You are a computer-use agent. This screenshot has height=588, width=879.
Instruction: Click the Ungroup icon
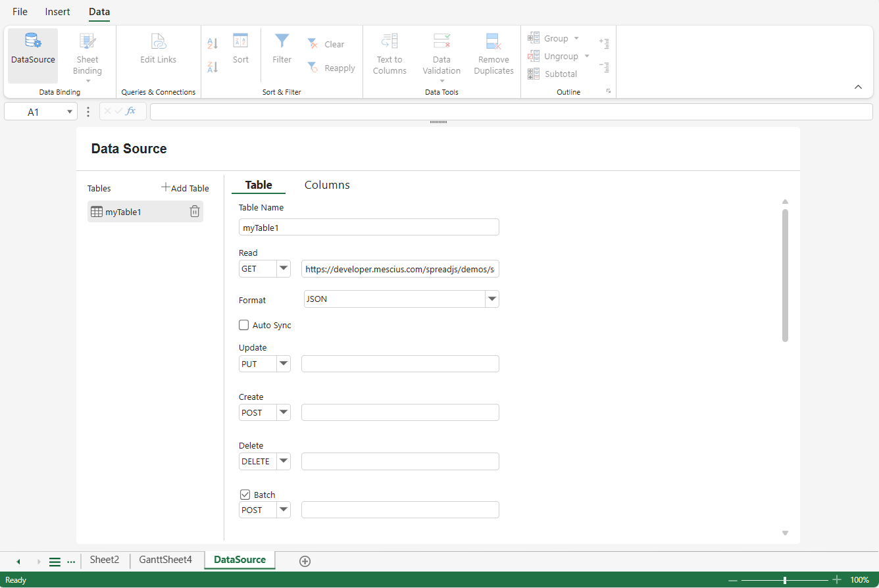coord(534,56)
